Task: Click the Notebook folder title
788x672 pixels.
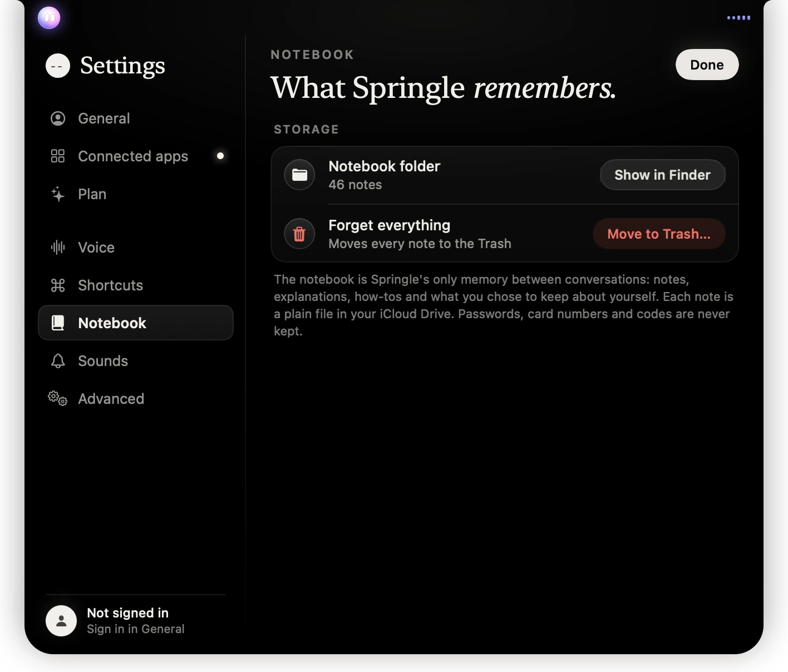Action: pyautogui.click(x=384, y=166)
